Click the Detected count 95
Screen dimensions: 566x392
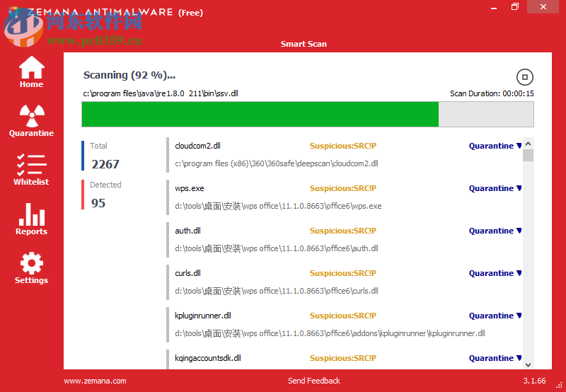coord(98,203)
